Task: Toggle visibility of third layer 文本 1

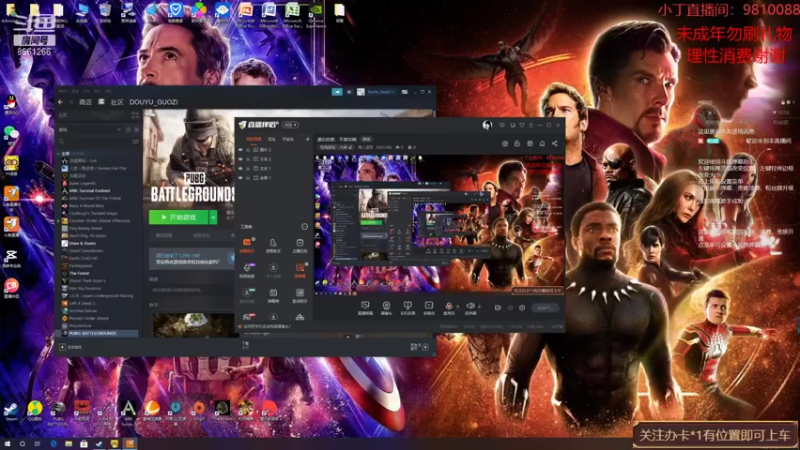Action: pos(241,168)
